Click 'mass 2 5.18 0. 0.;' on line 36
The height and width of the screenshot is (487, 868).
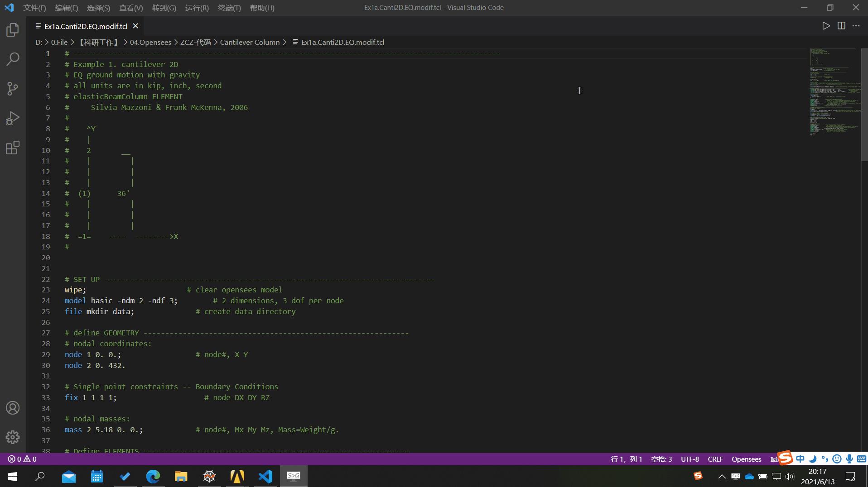(104, 430)
